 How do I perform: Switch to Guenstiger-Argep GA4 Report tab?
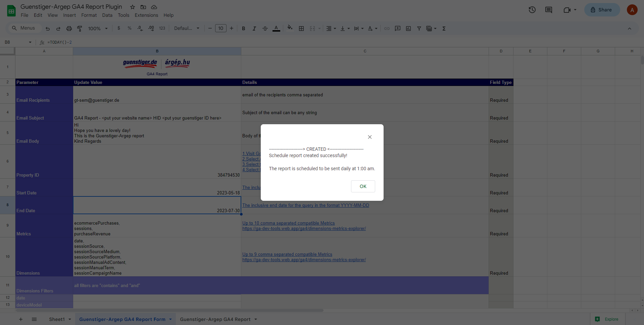(215, 319)
